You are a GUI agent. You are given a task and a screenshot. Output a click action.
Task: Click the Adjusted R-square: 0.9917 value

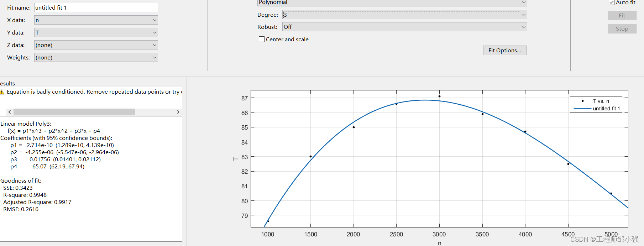37,202
